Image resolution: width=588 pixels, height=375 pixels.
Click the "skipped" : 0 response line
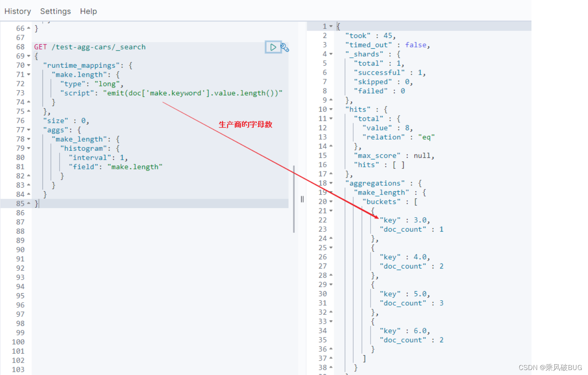[384, 82]
